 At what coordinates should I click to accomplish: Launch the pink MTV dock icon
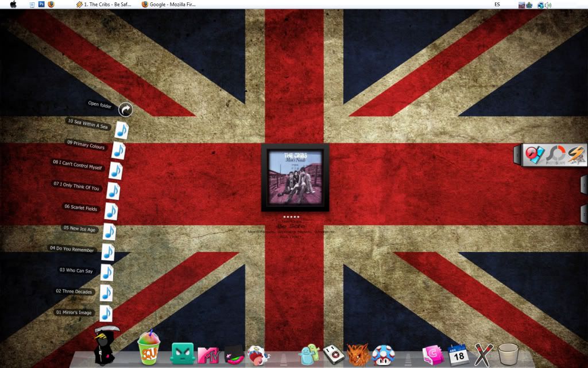pos(208,355)
